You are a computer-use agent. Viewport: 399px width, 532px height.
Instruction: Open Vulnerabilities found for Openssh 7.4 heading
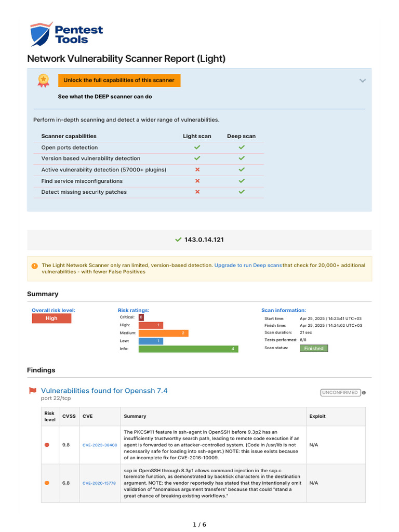104,391
